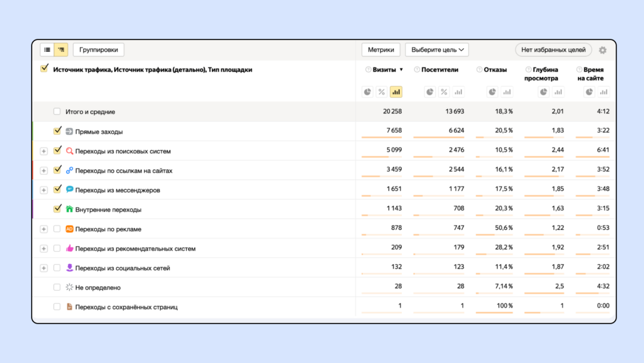Screen dimensions: 644x363
Task: Switch to flat list view icon
Action: tap(47, 50)
